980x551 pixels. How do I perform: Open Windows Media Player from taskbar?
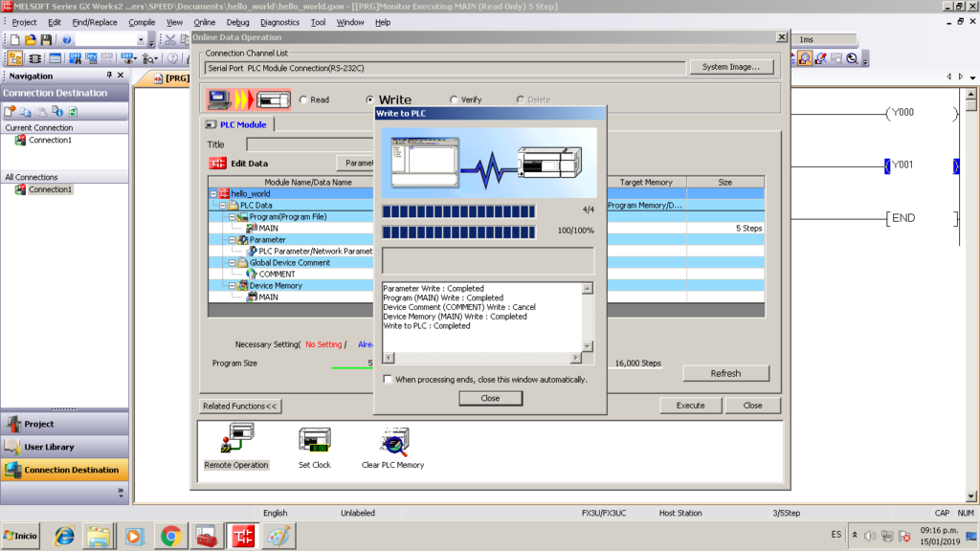pyautogui.click(x=134, y=536)
